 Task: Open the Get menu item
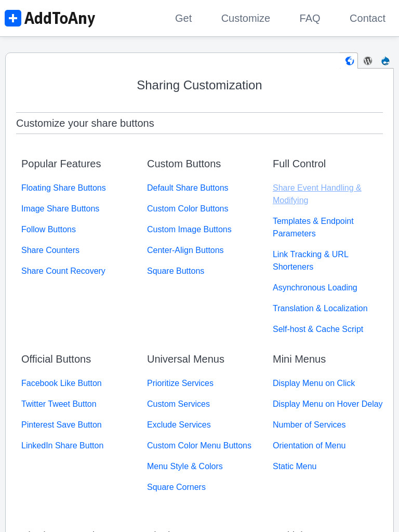(x=183, y=18)
